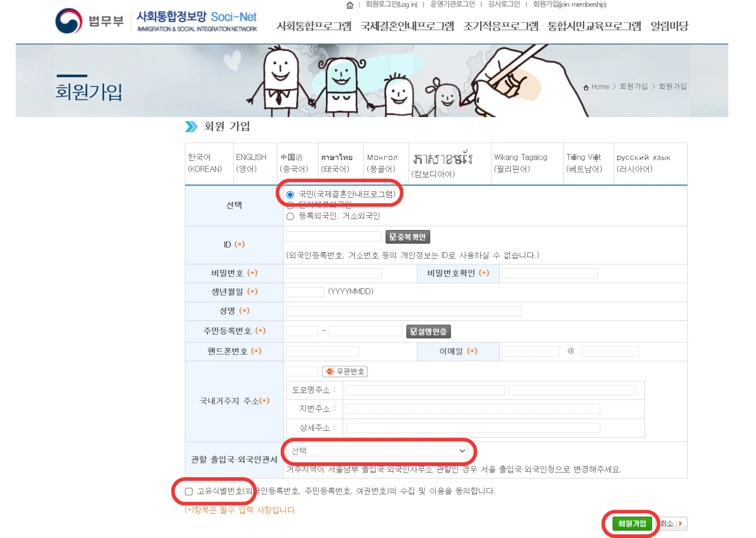The height and width of the screenshot is (538, 756).
Task: Click the home icon in top utility bar
Action: 350,5
